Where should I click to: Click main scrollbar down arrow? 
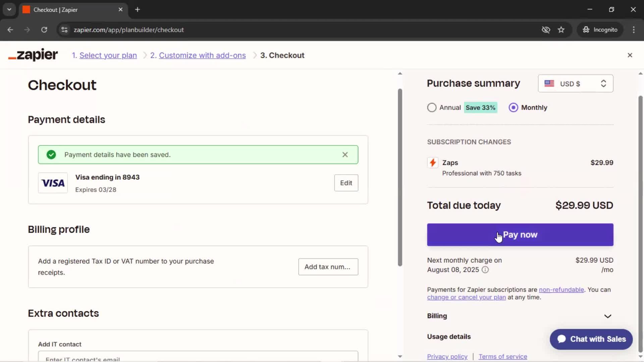pyautogui.click(x=400, y=356)
